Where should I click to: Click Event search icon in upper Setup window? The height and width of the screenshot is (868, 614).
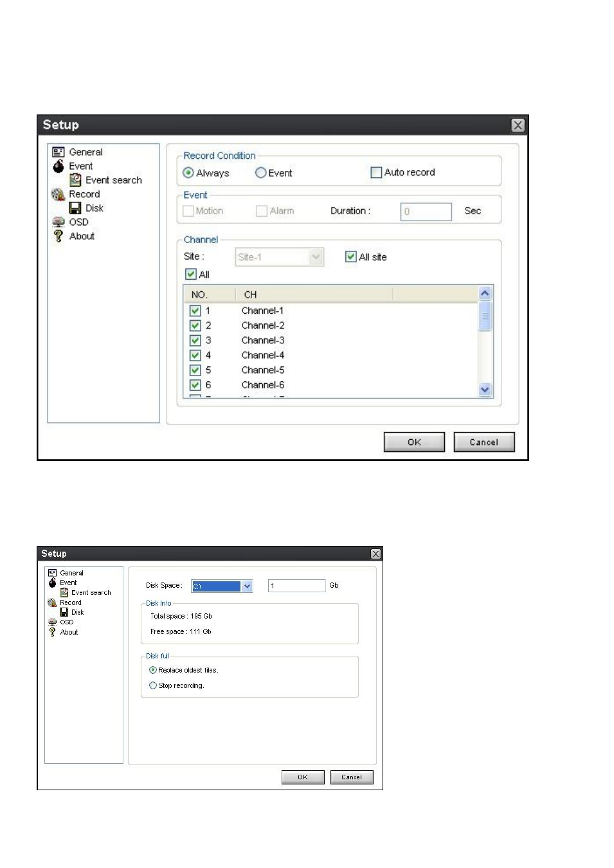click(75, 180)
